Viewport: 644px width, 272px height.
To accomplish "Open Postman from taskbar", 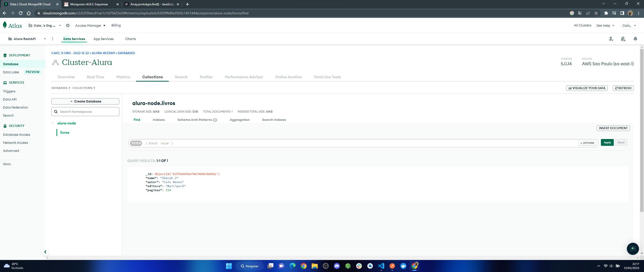I will pos(392,266).
